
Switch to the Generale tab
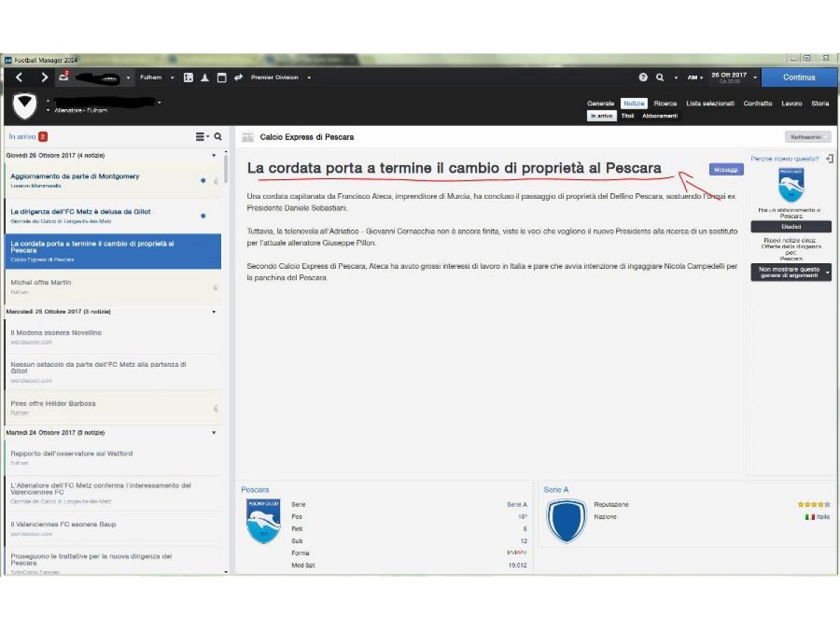[601, 104]
